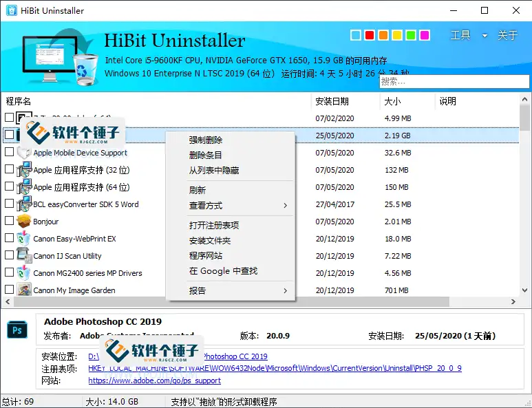This screenshot has width=532, height=408.
Task: Check the Canon MG2400 series MP Drivers checkbox
Action: tap(9, 272)
